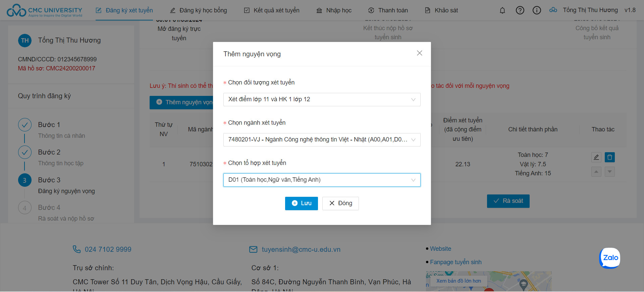Open the Zalo chat bubble
This screenshot has width=644, height=292.
point(610,258)
